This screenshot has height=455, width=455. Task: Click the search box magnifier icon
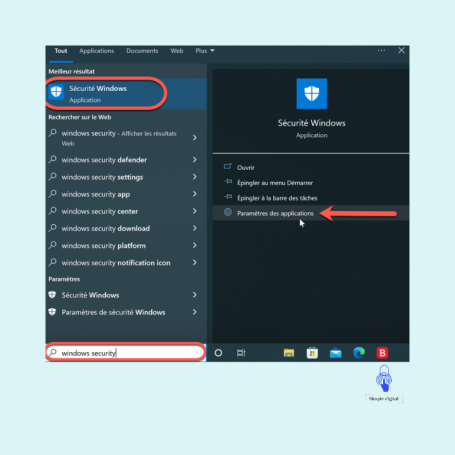(x=53, y=352)
